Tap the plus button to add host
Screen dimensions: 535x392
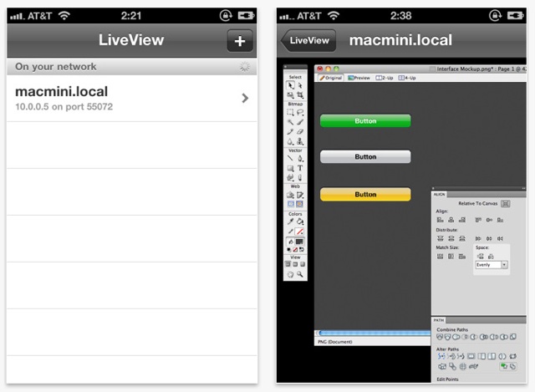[239, 40]
